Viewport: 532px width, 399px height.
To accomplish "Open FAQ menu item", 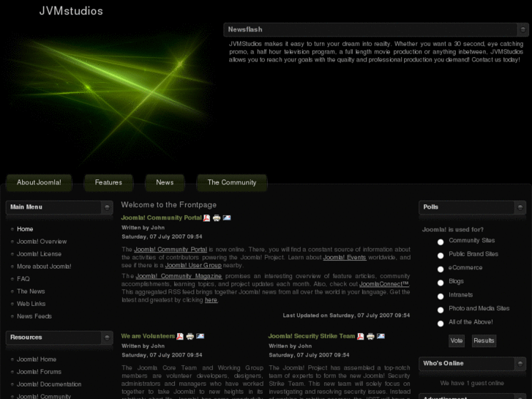I will (23, 279).
